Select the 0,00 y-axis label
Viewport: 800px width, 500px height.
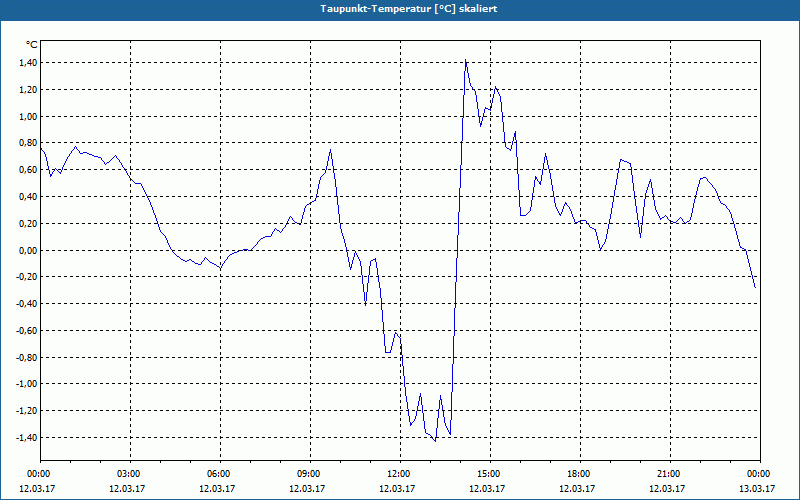click(x=28, y=251)
